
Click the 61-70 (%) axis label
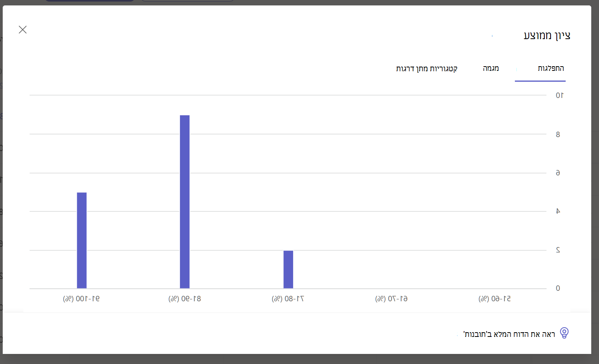pyautogui.click(x=392, y=299)
